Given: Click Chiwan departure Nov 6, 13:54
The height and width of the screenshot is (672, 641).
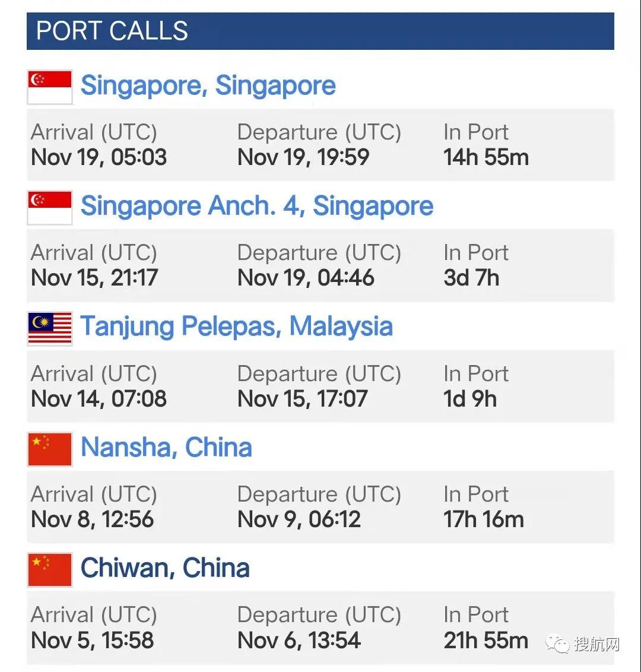Looking at the screenshot, I should pyautogui.click(x=299, y=640).
